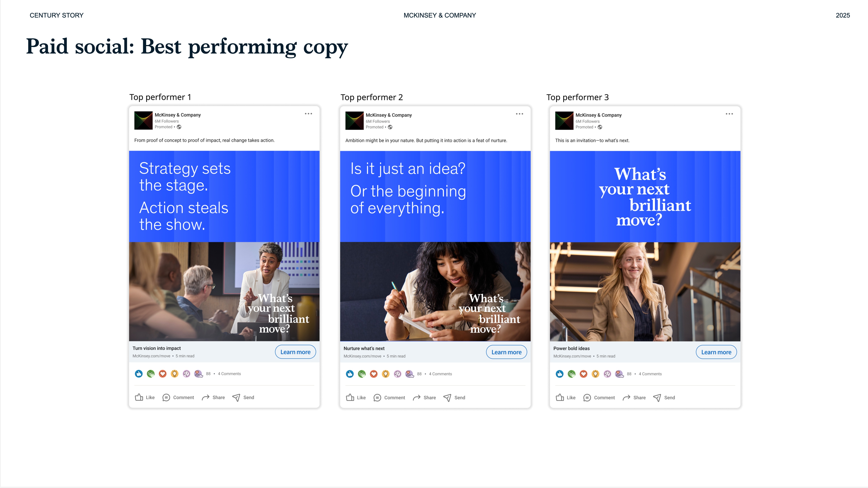Click McKinsey logo avatar on Top performer 2

355,121
